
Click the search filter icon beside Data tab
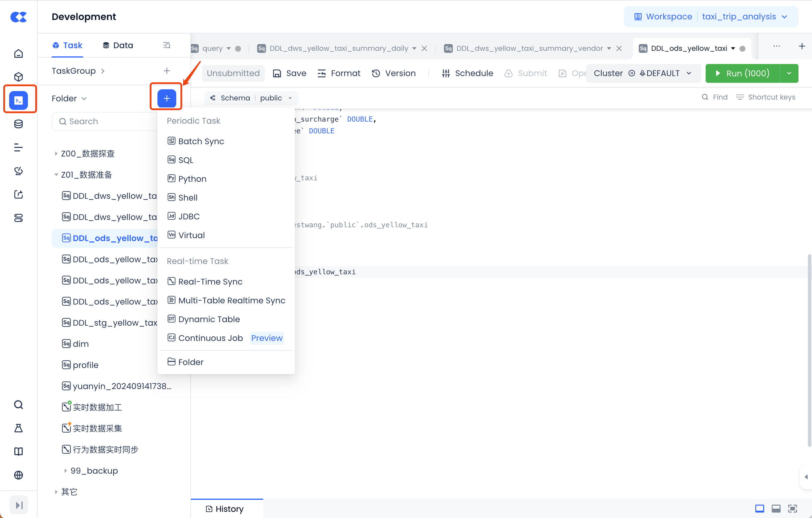pos(167,45)
